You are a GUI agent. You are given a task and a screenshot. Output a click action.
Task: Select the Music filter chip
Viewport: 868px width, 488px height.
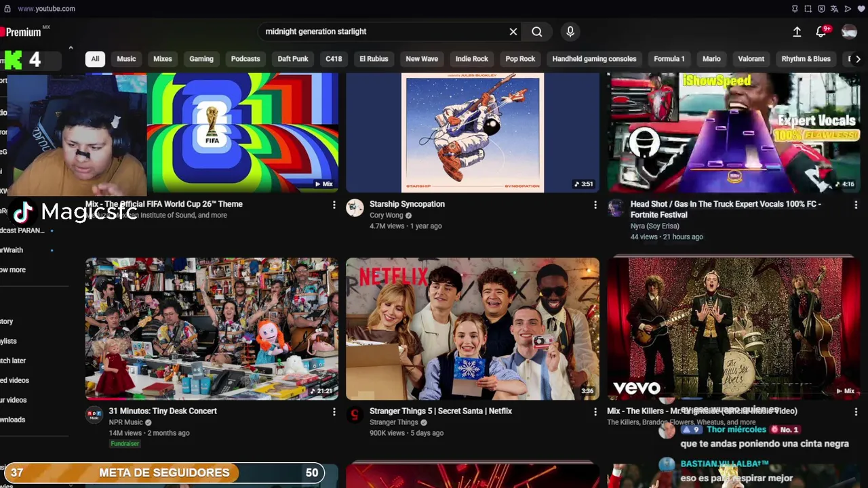tap(126, 59)
